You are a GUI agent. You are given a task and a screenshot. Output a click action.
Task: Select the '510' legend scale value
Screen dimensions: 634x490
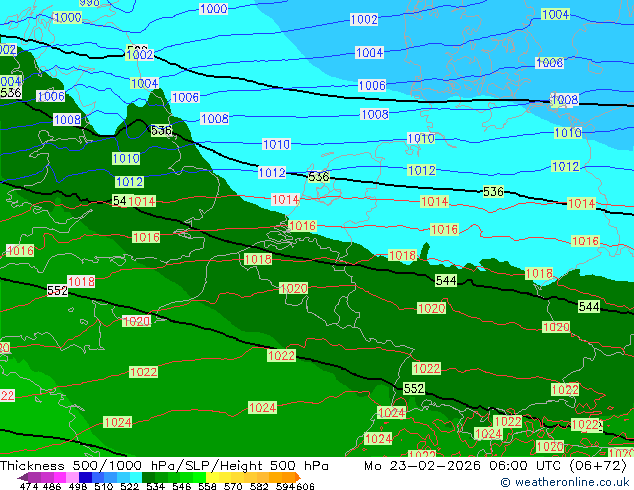tap(104, 486)
